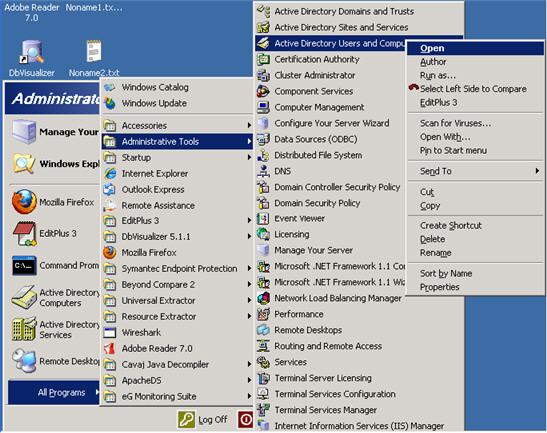Select Pin to Start menu
547x433 pixels.
pyautogui.click(x=475, y=150)
